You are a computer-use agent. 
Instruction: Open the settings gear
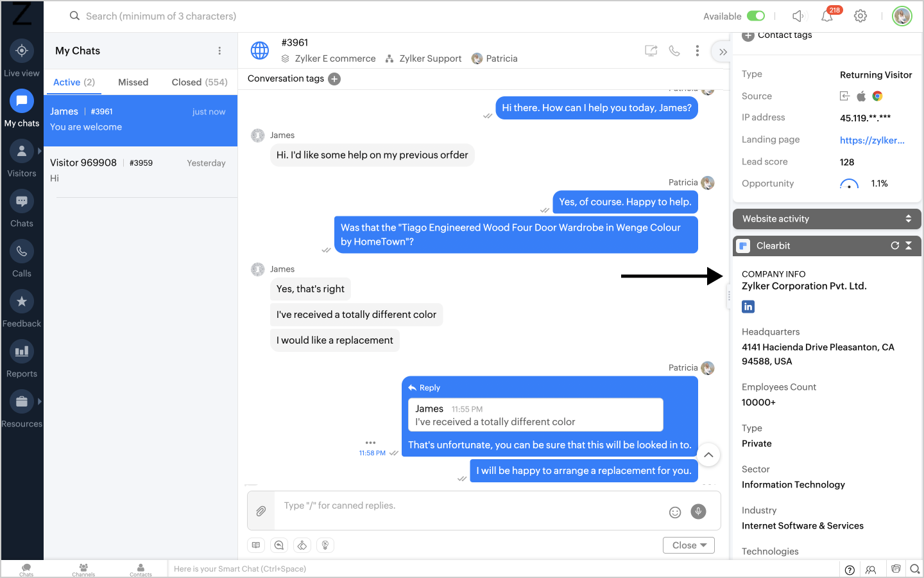(x=860, y=16)
